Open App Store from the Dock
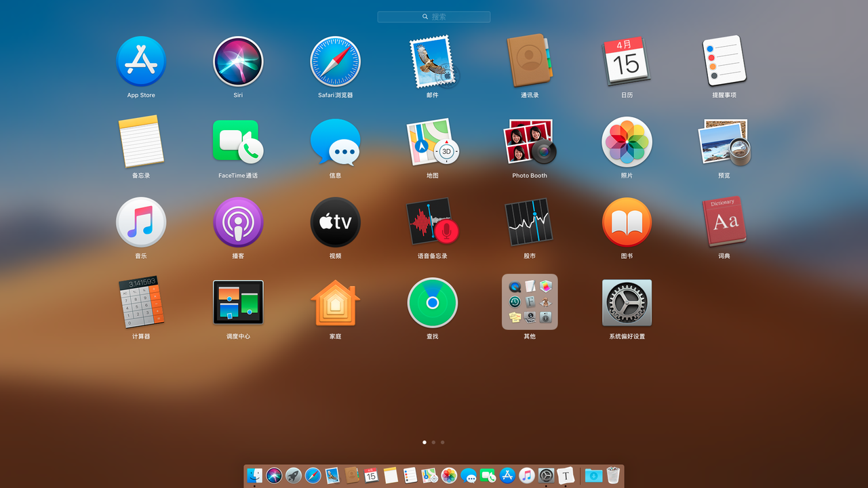Screen dimensions: 868x488 click(507, 475)
